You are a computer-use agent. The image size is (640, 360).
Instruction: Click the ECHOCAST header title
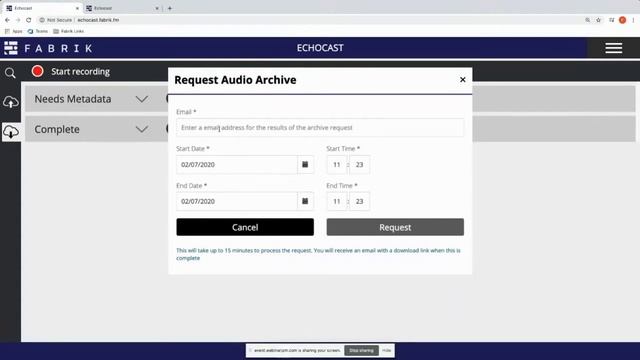(320, 48)
